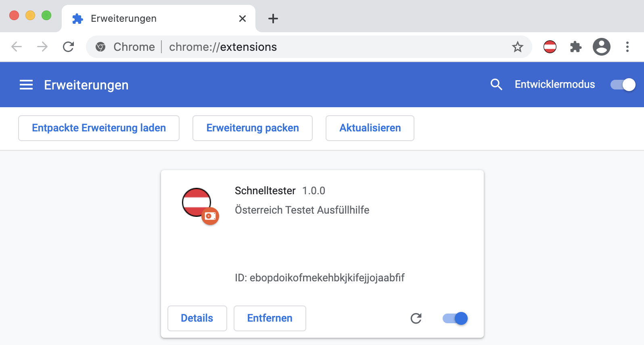Viewport: 644px width, 345px height.
Task: Reload the Schnelltester extension
Action: pyautogui.click(x=416, y=318)
